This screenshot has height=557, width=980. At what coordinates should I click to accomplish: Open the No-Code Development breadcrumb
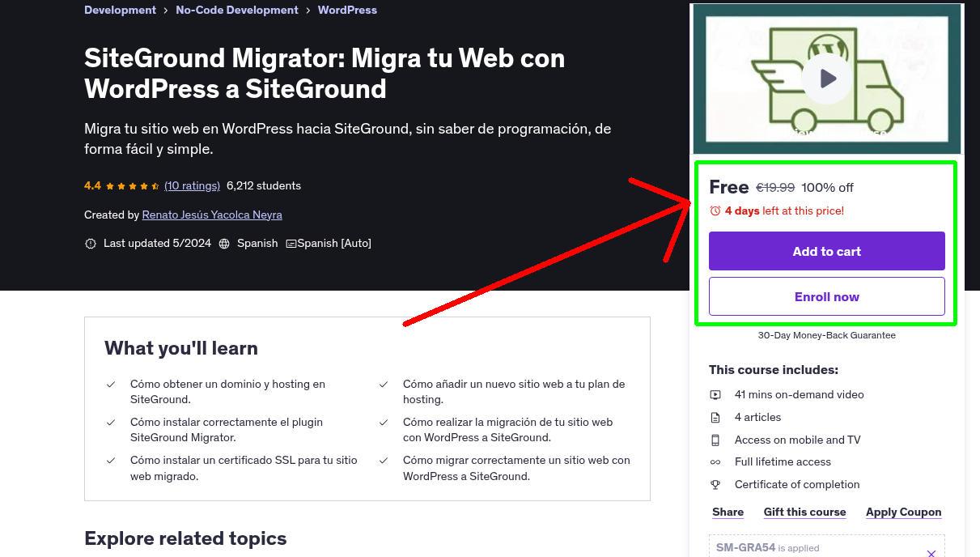click(x=237, y=10)
